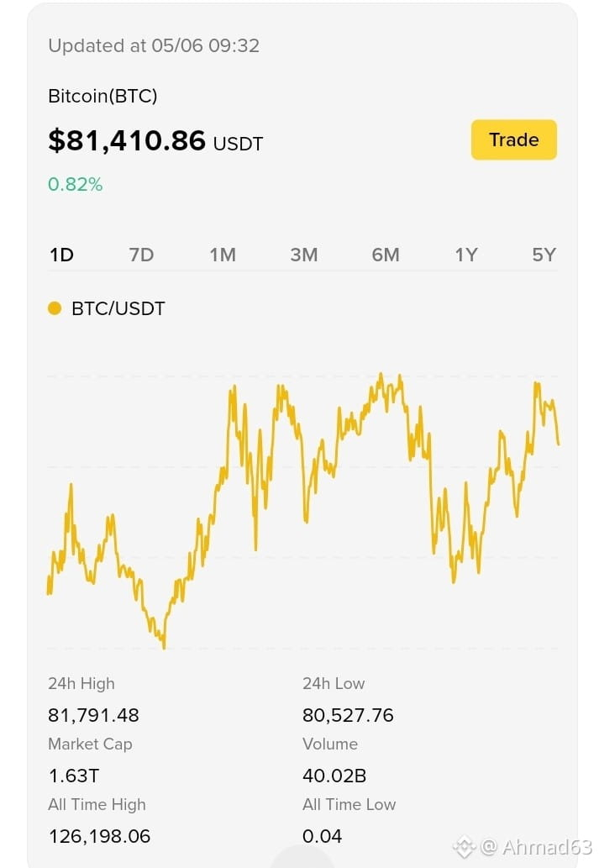This screenshot has height=868, width=599.
Task: Click the Volume value 40.02B
Action: [334, 776]
